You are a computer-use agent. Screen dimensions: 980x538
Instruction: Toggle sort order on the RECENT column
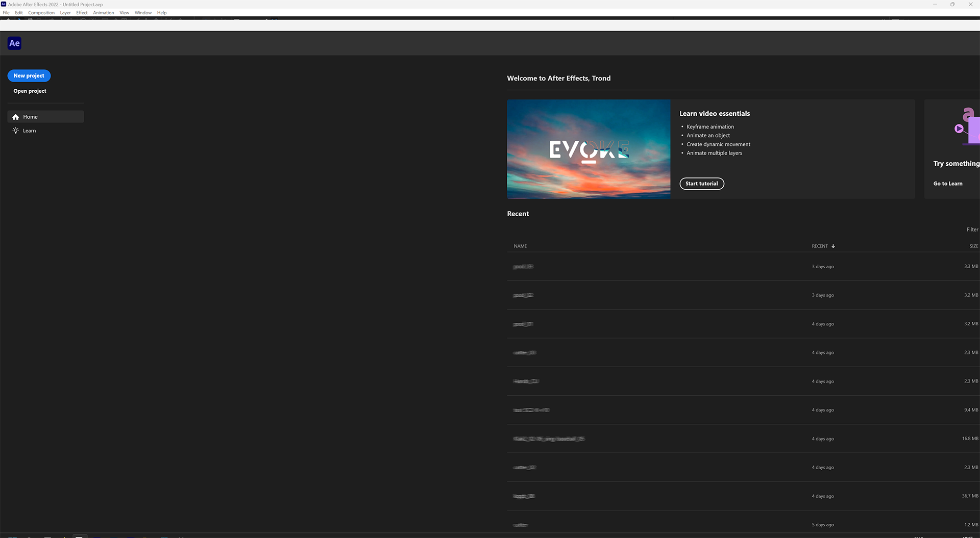(x=822, y=246)
